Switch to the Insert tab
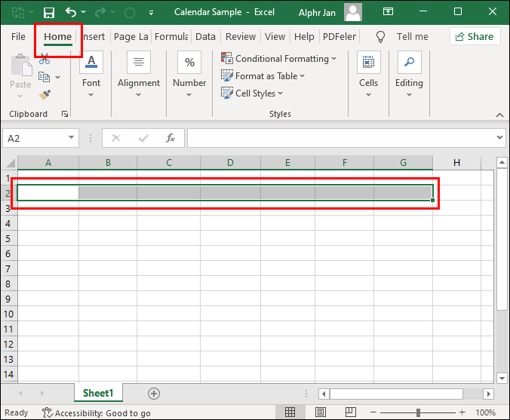 tap(94, 37)
